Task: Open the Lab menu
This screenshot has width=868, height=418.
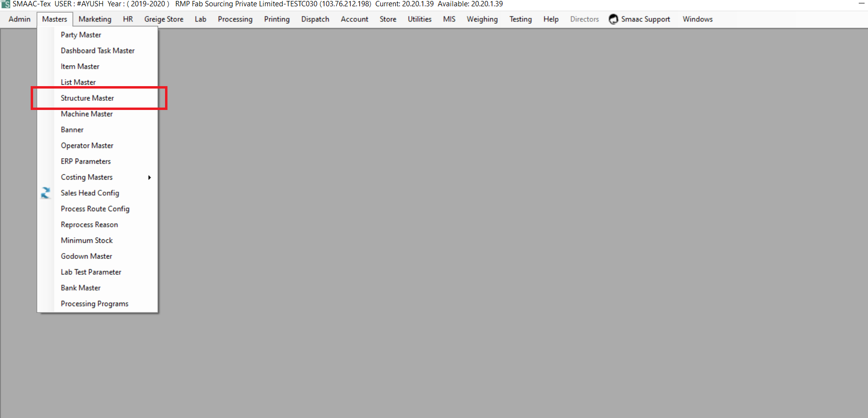Action: click(201, 19)
